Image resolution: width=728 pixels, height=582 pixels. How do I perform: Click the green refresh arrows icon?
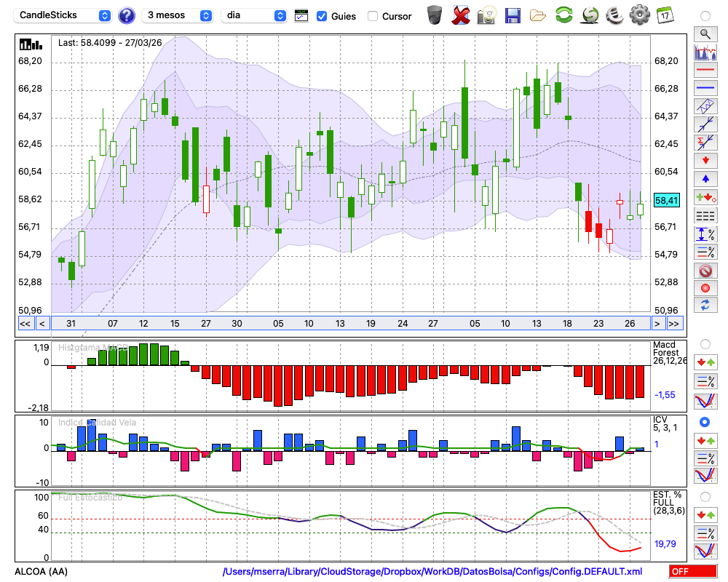pos(563,15)
